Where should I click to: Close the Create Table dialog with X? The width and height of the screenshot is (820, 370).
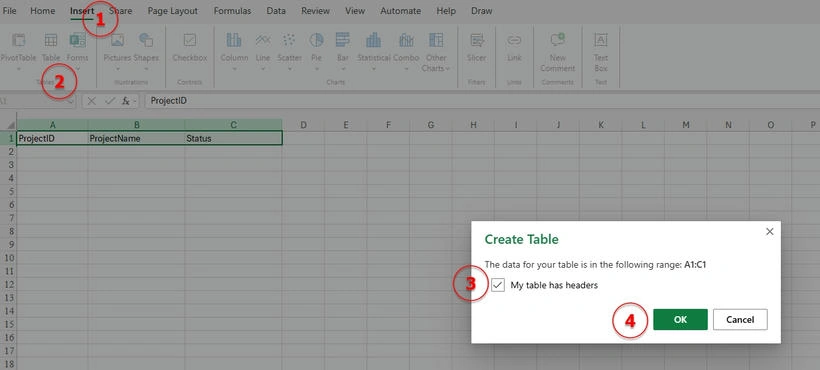click(769, 232)
